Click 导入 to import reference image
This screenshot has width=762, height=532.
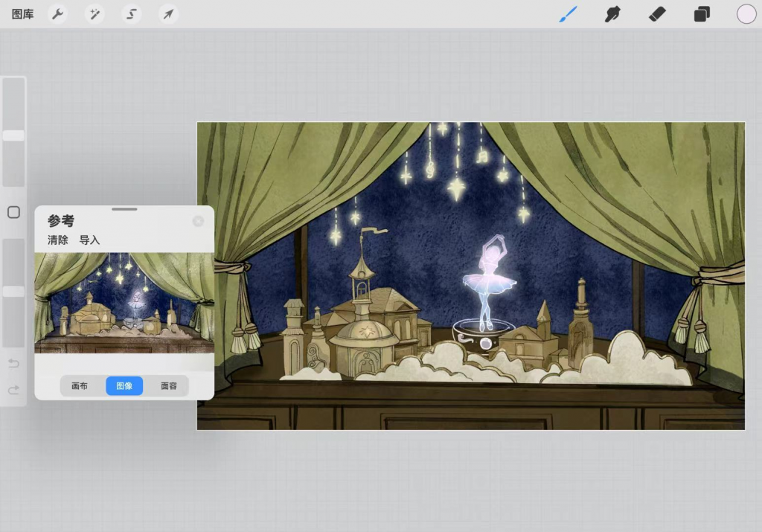89,240
